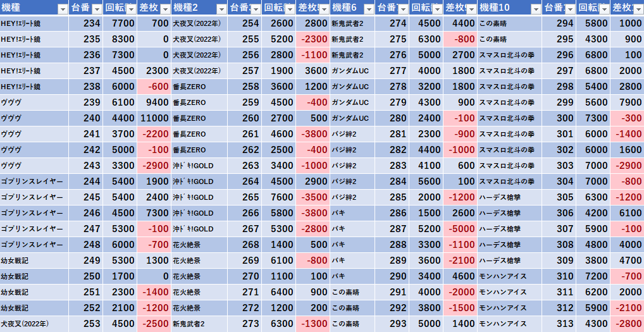
Task: Open the 機種6 column filter dropdown
Action: point(368,9)
